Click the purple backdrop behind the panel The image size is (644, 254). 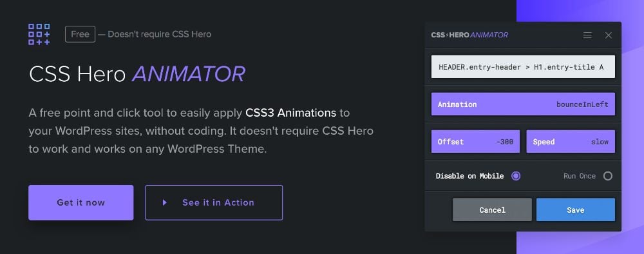[x=632, y=123]
